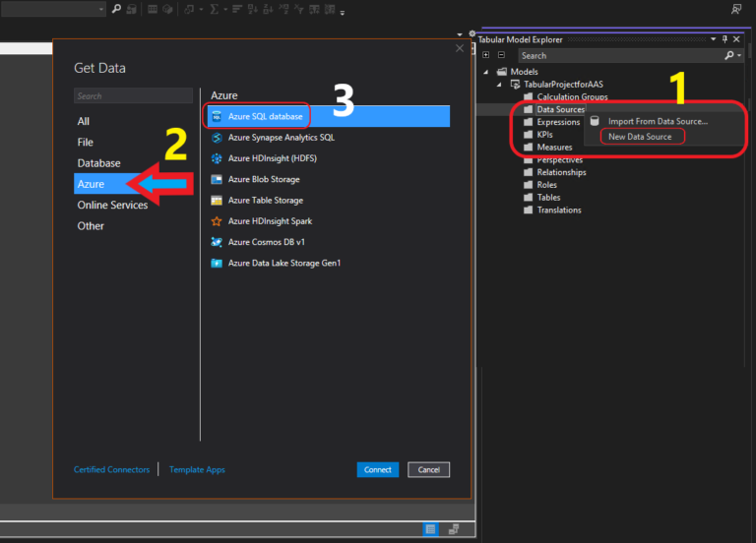Screen dimensions: 756x543
Task: Click the Azure HDInsight (HDFS) icon
Action: point(217,158)
